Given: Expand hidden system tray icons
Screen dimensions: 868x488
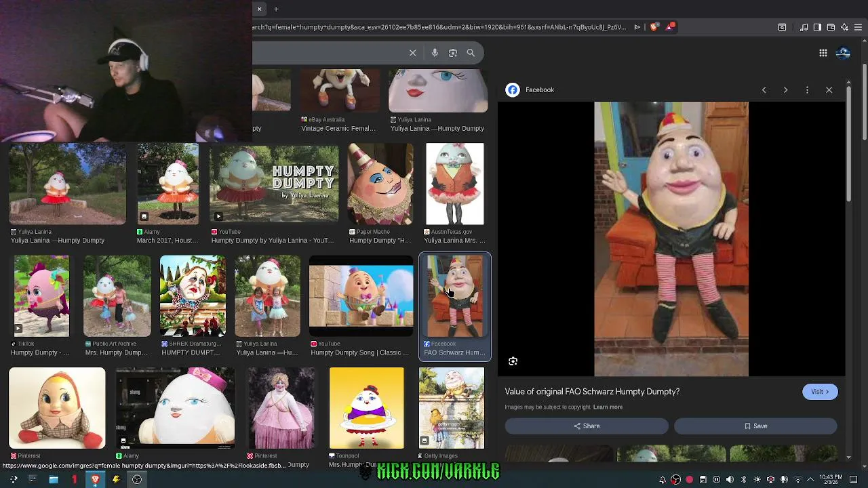Looking at the screenshot, I should point(810,480).
